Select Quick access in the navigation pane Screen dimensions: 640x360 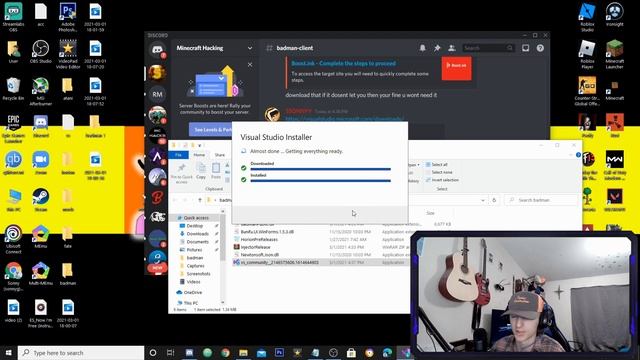coord(196,218)
